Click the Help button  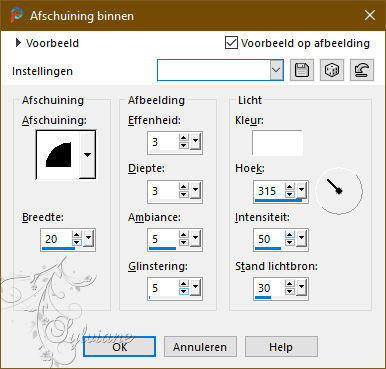pos(281,347)
